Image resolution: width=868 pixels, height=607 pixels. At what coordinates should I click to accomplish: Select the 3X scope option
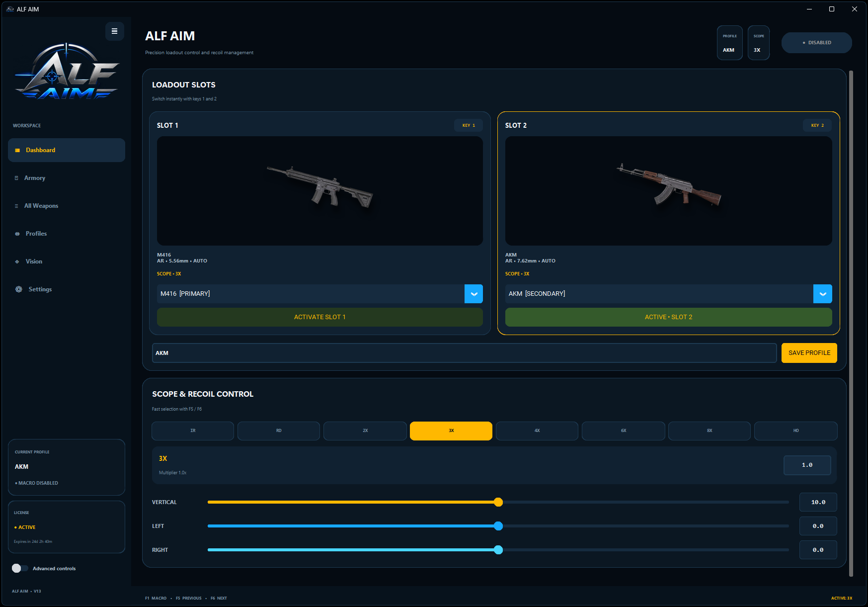coord(451,431)
